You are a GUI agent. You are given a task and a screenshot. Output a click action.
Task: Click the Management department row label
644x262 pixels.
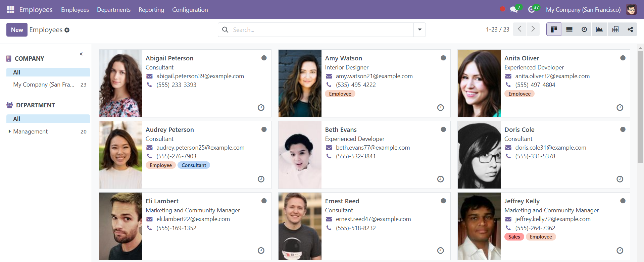click(x=30, y=132)
